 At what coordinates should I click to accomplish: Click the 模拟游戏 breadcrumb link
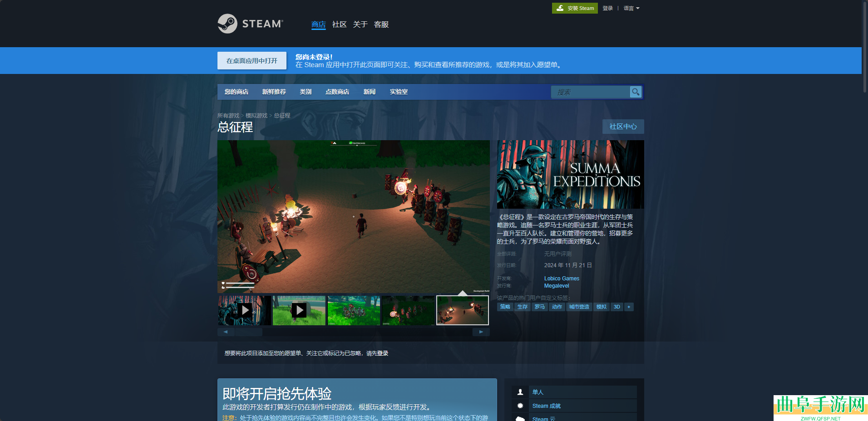point(256,116)
